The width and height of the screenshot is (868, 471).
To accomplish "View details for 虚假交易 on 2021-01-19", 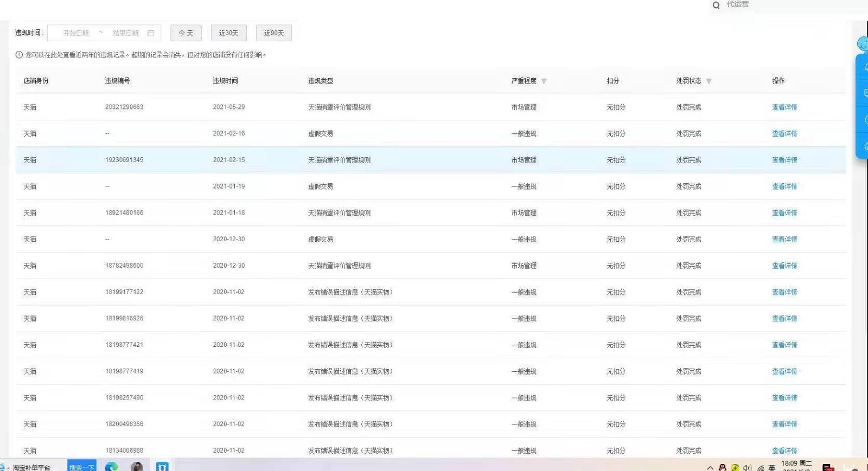I will click(784, 186).
